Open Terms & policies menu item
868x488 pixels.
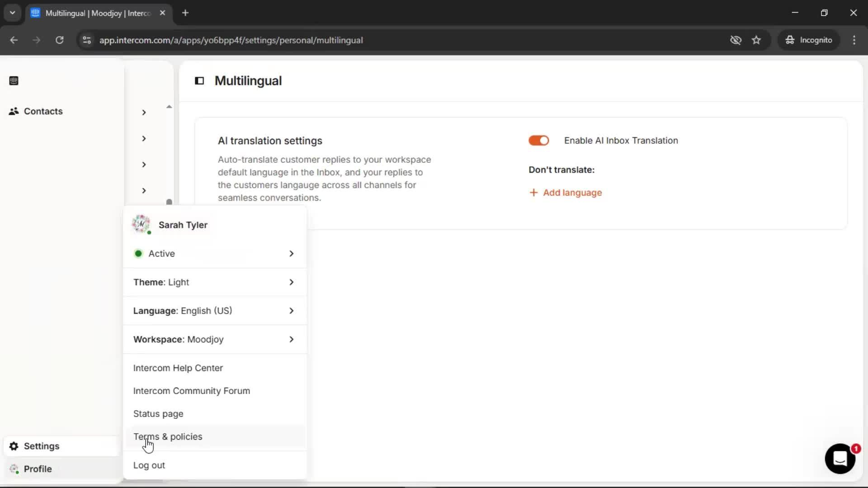click(x=215, y=437)
